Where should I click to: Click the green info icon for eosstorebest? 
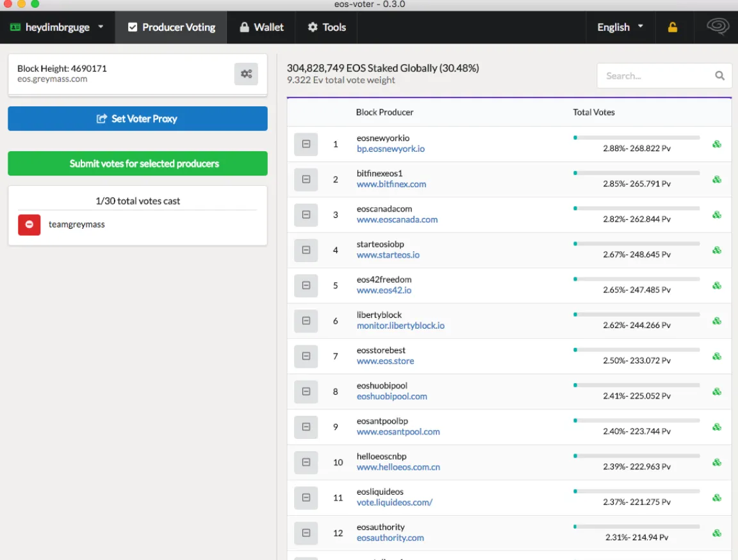click(x=716, y=356)
